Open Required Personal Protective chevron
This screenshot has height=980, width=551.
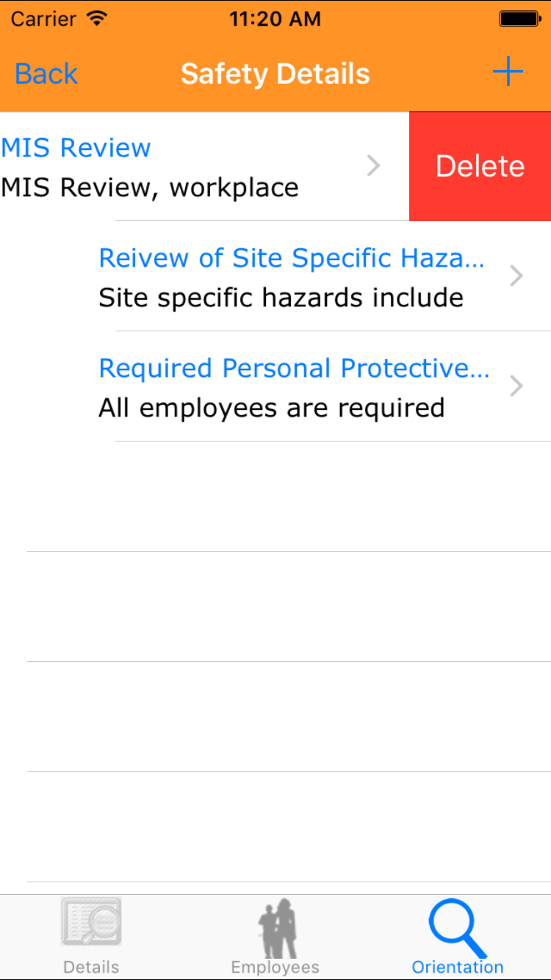tap(516, 386)
